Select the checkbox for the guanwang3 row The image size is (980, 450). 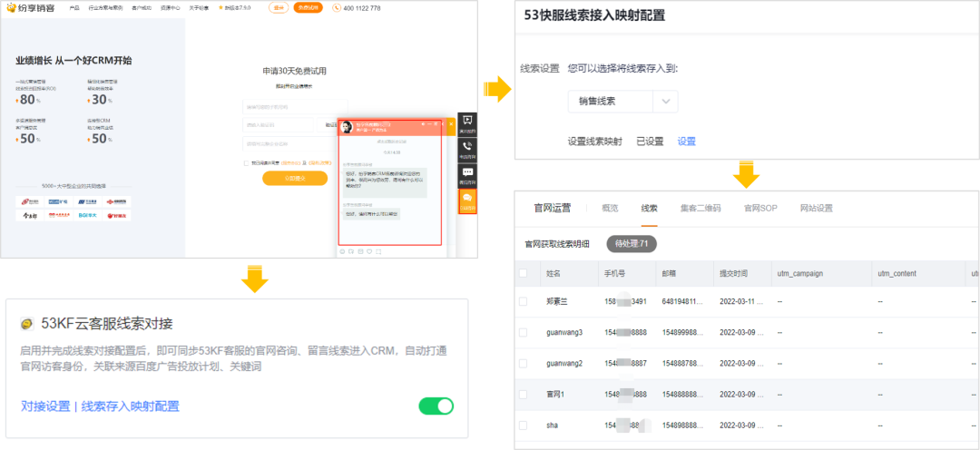click(524, 332)
